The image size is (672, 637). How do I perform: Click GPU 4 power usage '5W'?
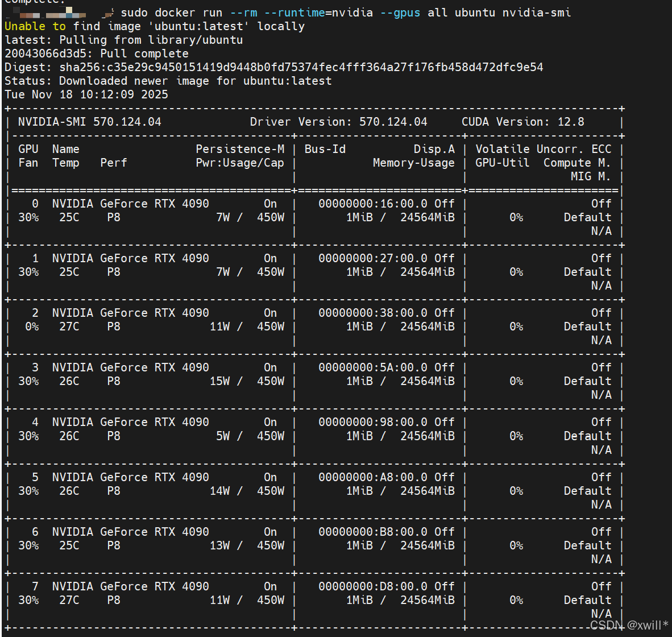pyautogui.click(x=223, y=436)
